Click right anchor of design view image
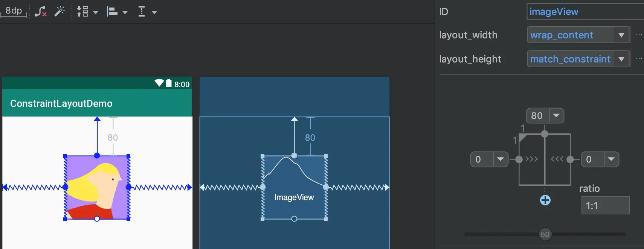Image resolution: width=644 pixels, height=249 pixels. click(x=128, y=187)
